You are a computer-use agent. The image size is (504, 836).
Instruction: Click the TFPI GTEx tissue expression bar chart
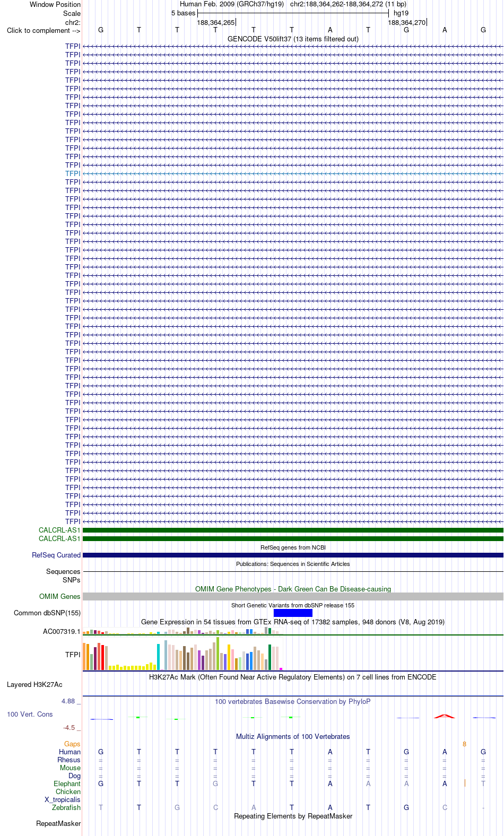click(183, 654)
